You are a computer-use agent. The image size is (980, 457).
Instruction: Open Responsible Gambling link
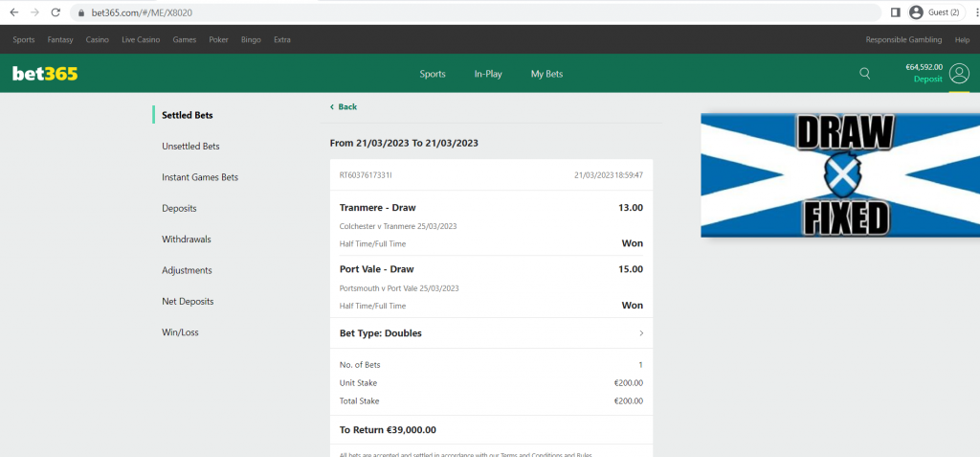point(903,40)
